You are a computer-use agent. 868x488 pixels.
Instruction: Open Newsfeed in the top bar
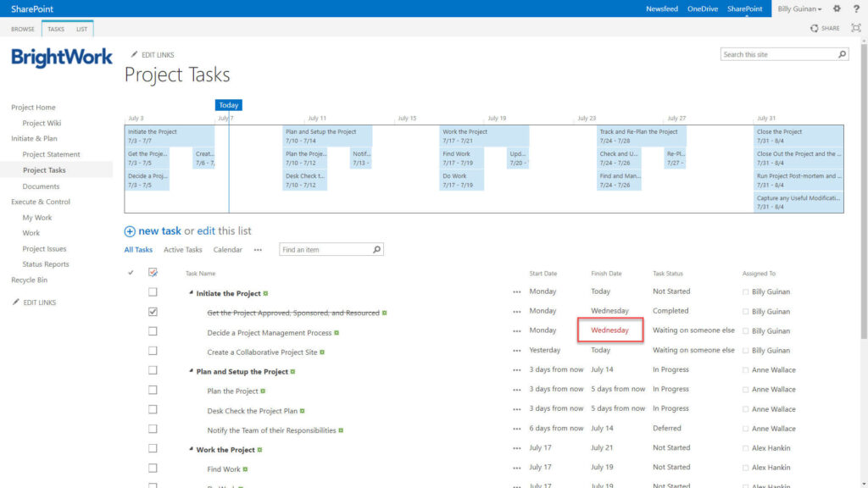tap(661, 8)
